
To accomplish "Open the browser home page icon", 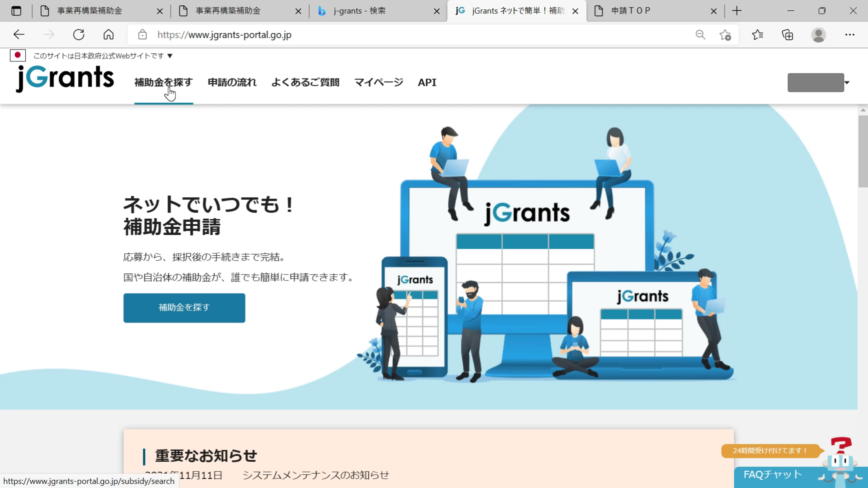I will click(x=108, y=34).
